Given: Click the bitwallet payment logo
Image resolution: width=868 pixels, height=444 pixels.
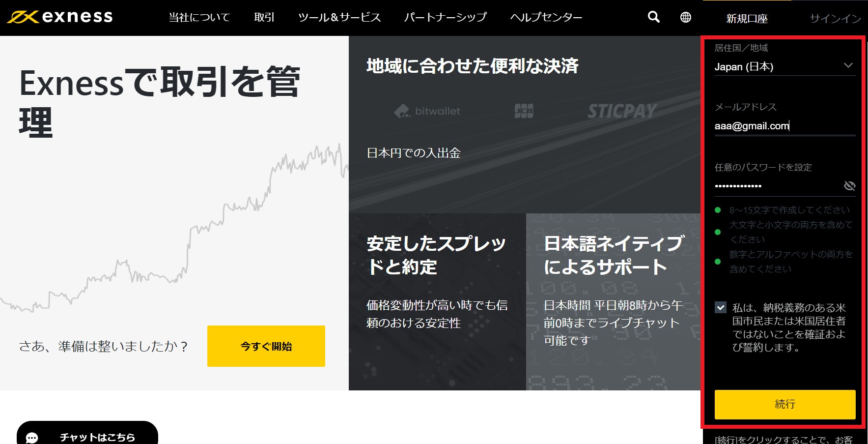Looking at the screenshot, I should pos(427,111).
